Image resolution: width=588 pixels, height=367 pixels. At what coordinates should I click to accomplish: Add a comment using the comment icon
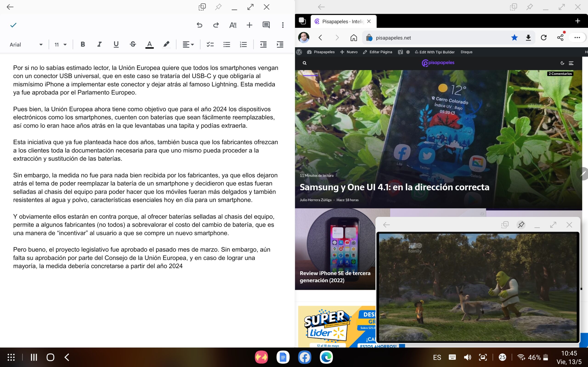266,25
